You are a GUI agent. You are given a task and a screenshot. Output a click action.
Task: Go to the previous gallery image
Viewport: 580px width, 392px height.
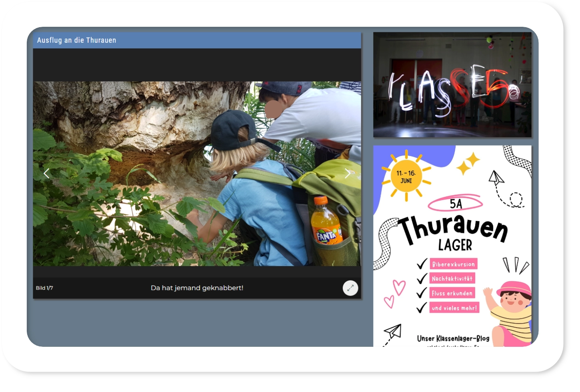click(x=46, y=174)
